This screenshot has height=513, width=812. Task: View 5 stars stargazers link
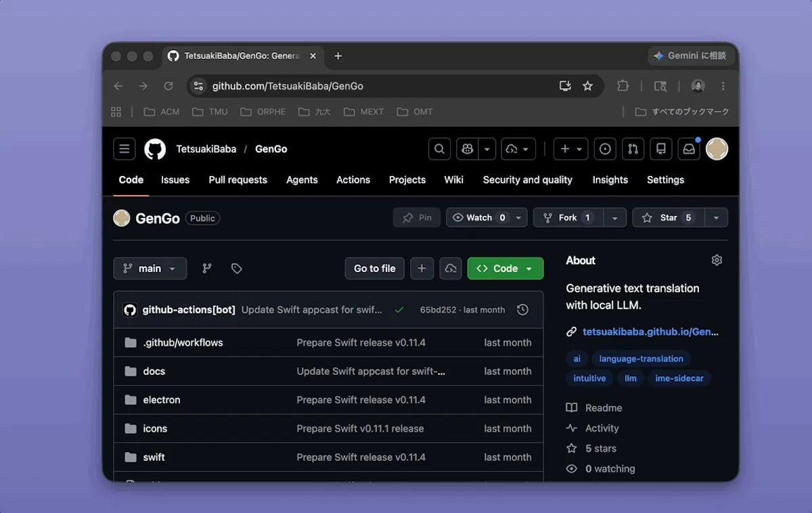(x=591, y=449)
